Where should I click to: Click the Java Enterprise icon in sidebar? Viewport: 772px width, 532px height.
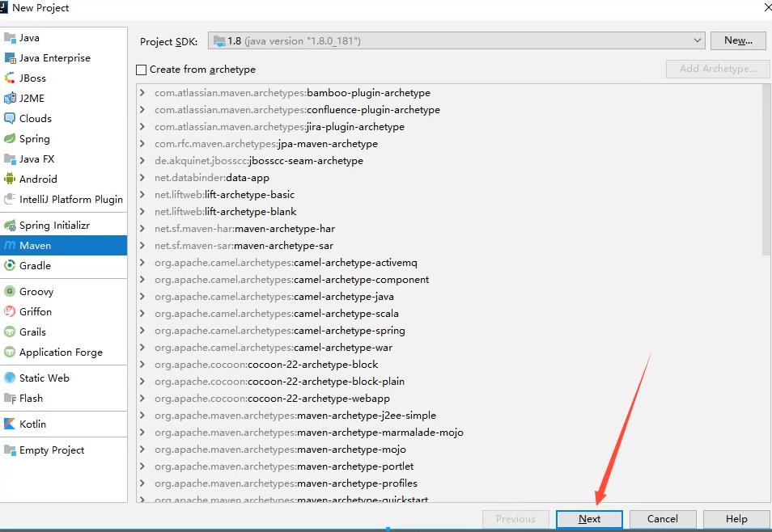pyautogui.click(x=10, y=58)
